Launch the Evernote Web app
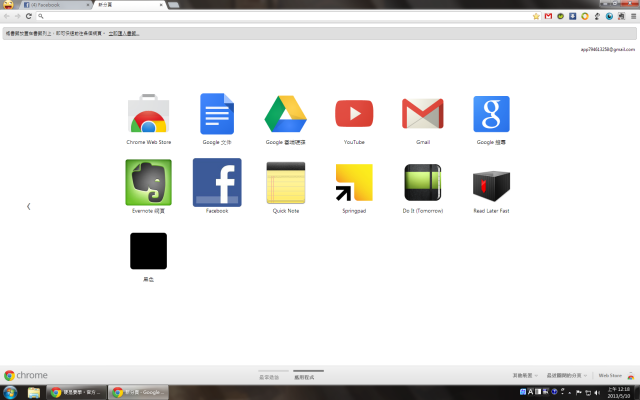 tap(149, 182)
